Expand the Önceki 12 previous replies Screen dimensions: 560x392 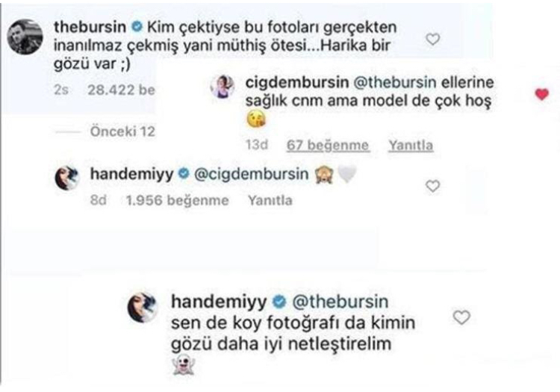pos(122,131)
